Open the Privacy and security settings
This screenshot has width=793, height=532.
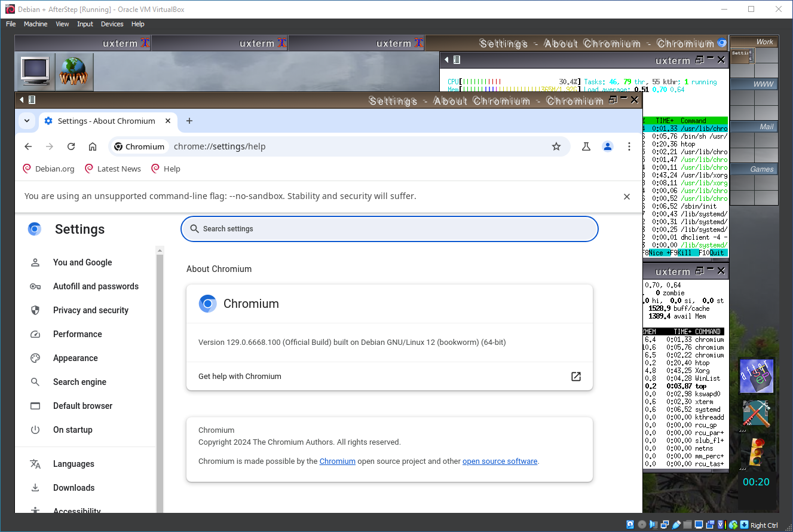tap(90, 310)
